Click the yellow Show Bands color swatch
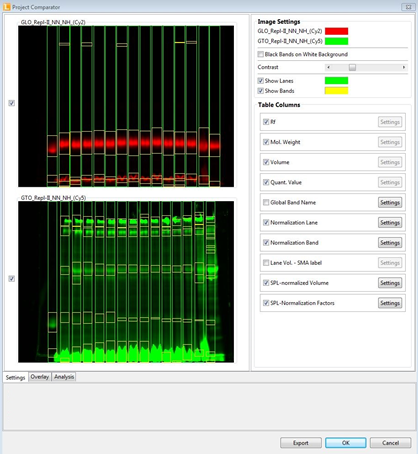 click(336, 91)
